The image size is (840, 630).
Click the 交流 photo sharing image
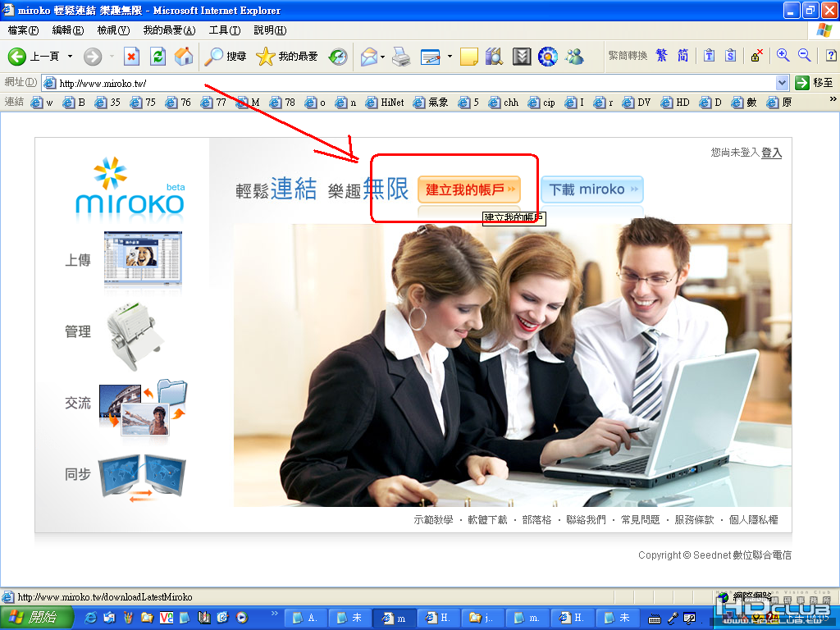143,407
